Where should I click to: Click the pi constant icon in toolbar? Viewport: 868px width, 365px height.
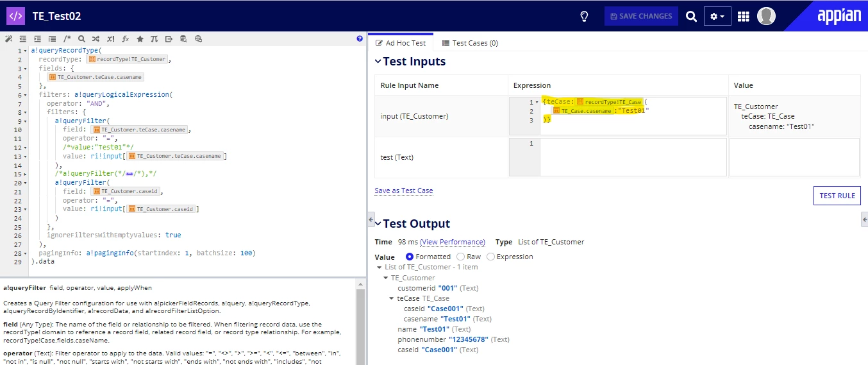coord(154,38)
